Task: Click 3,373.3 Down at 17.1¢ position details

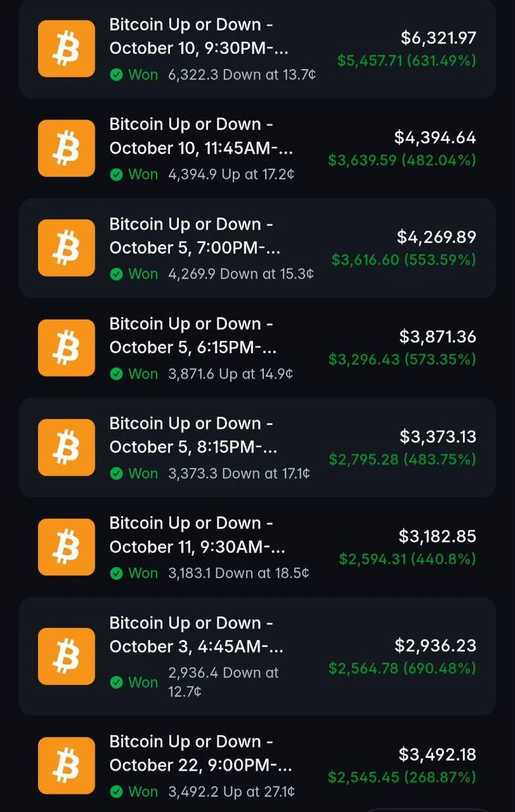Action: [x=239, y=474]
